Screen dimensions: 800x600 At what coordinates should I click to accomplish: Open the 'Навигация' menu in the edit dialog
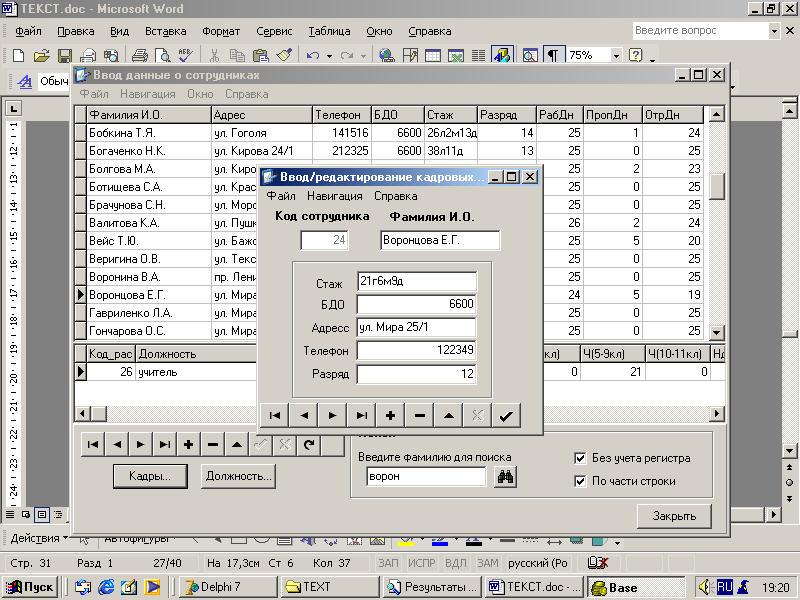335,197
